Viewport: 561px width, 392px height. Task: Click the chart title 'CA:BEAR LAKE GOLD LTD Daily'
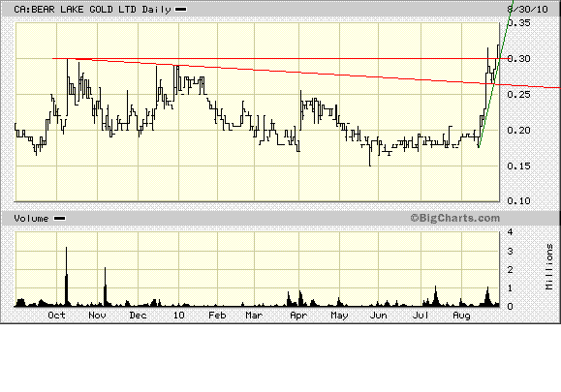pos(92,10)
